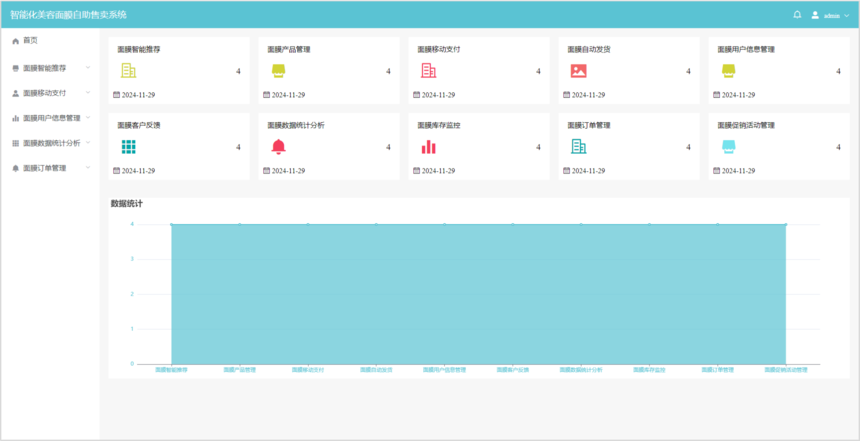
Task: Open the 面膜用户信息管理 sidebar menu
Action: (x=50, y=118)
